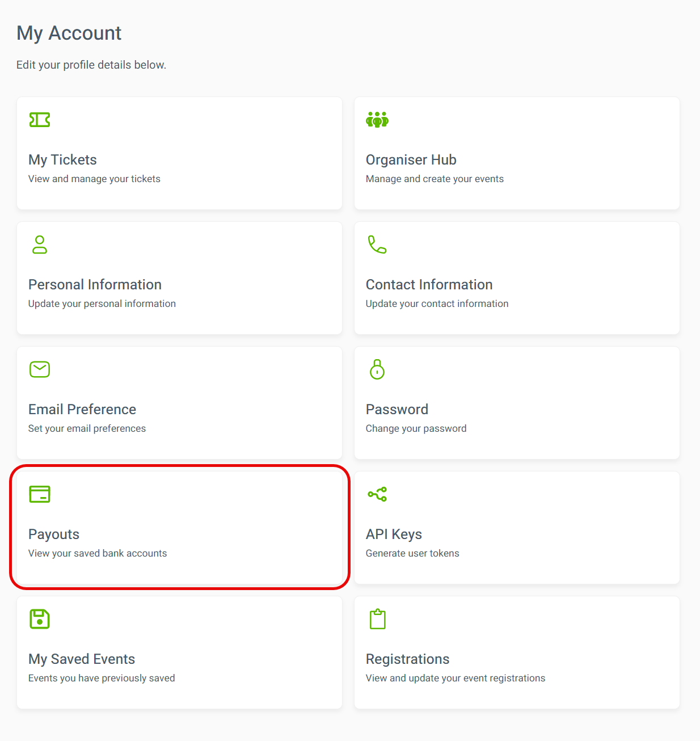Click the person icon for Personal Information

(40, 245)
